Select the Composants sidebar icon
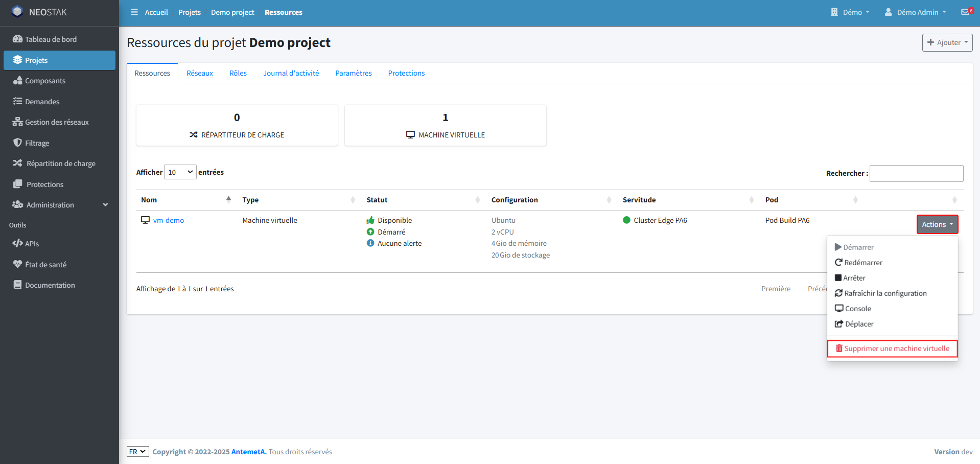The width and height of the screenshot is (980, 464). (x=18, y=81)
